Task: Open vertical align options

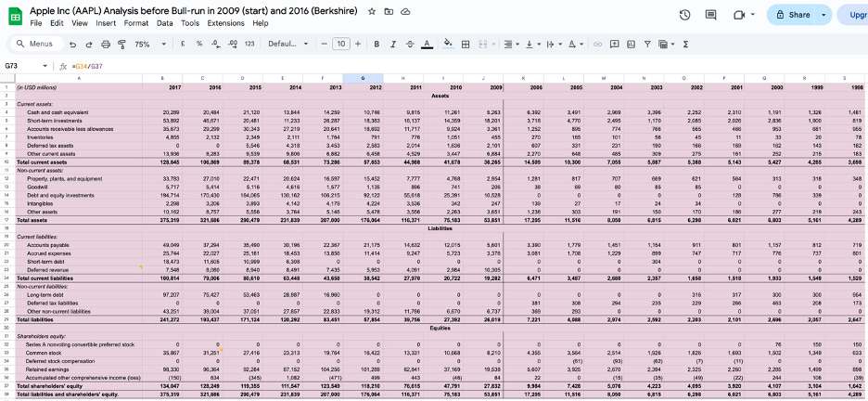Action: 532,44
